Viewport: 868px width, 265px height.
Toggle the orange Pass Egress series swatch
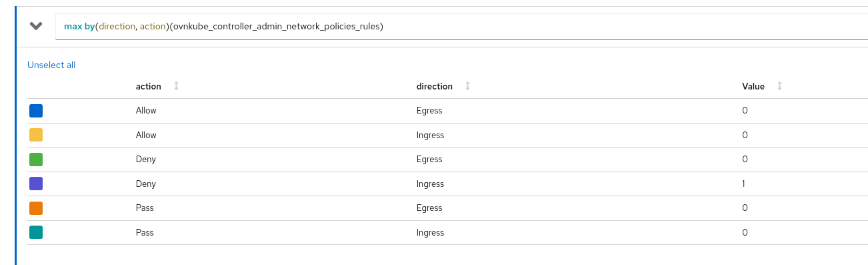[36, 208]
